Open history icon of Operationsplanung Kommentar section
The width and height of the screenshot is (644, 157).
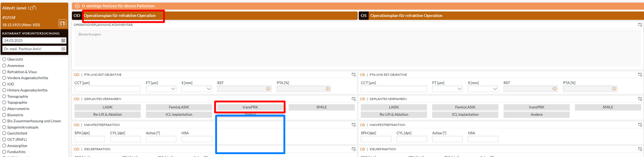click(x=640, y=25)
